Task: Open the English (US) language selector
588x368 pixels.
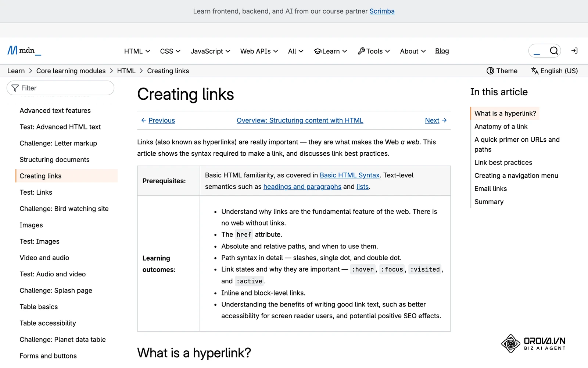Action: pos(555,71)
